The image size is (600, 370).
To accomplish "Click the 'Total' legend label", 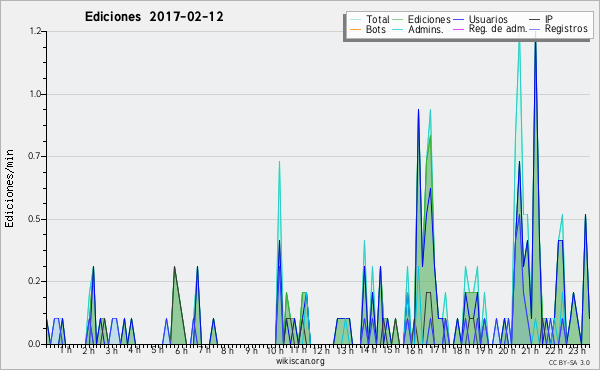I will point(377,19).
